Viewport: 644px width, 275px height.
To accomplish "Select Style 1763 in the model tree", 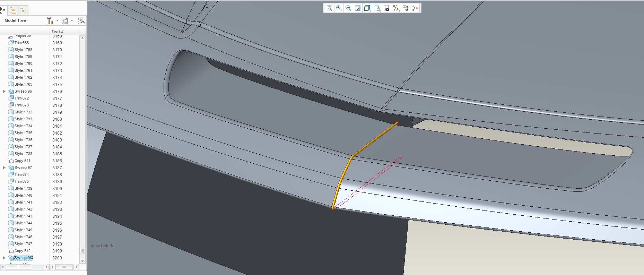I will tap(23, 84).
